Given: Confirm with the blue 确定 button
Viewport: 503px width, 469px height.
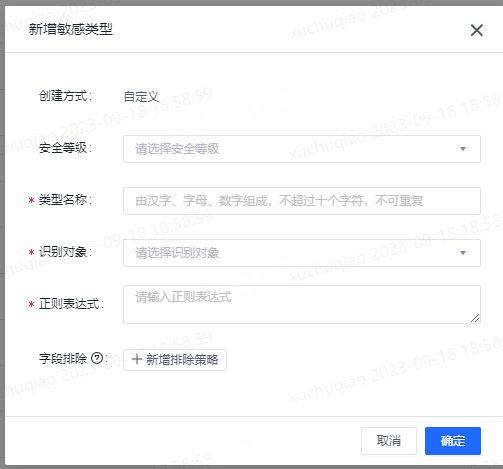Looking at the screenshot, I should (453, 441).
